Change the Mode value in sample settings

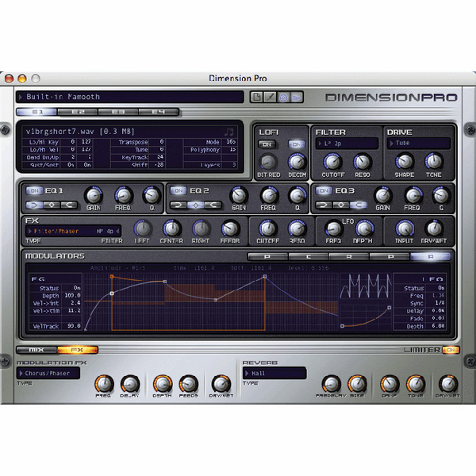pyautogui.click(x=231, y=142)
